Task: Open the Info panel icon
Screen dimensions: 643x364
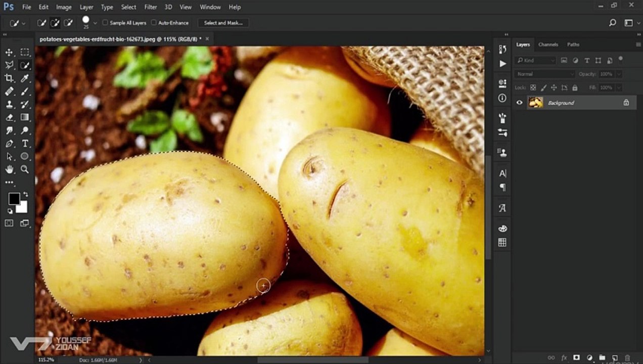Action: pos(502,98)
